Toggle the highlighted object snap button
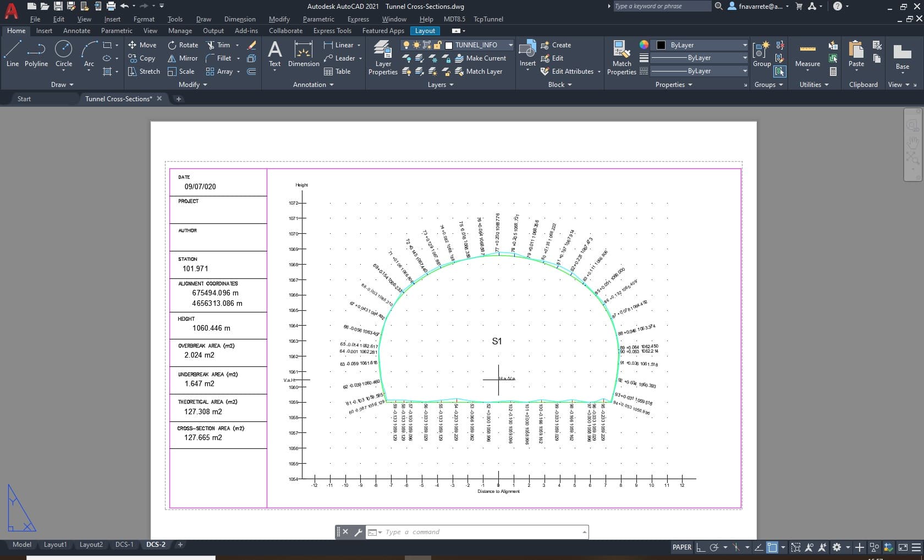 click(772, 547)
